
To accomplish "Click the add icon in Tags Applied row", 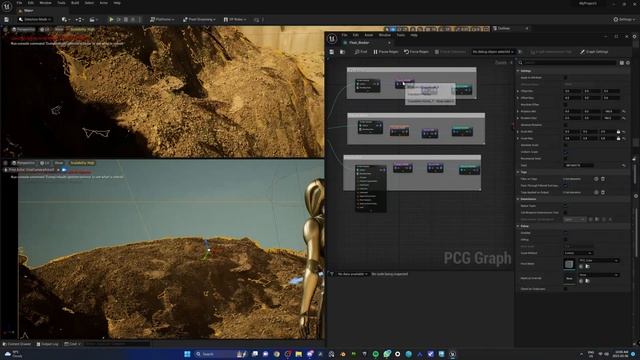I will click(x=596, y=192).
